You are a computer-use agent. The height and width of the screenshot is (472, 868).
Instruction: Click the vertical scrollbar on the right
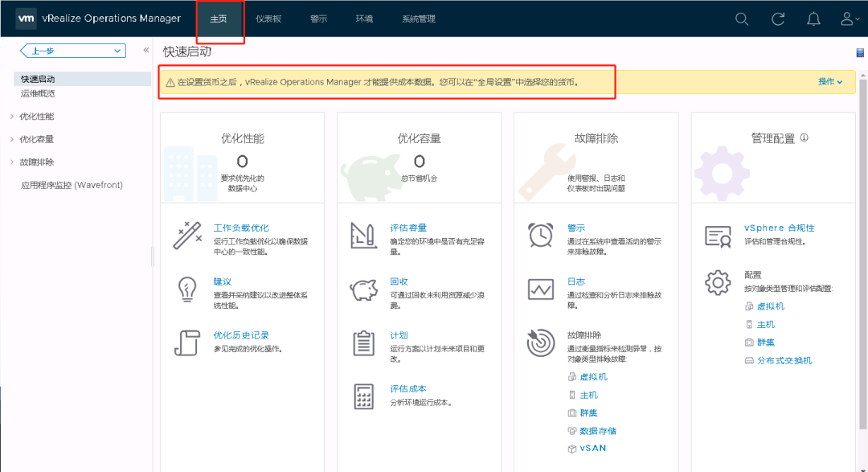coord(863,255)
